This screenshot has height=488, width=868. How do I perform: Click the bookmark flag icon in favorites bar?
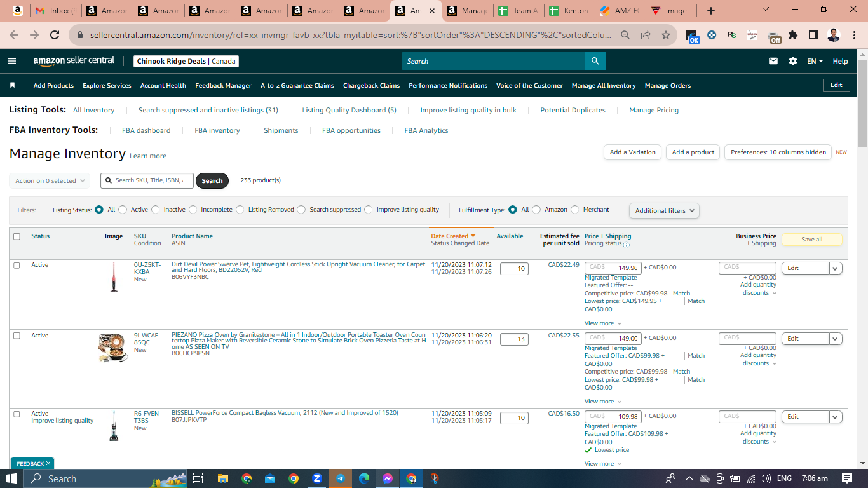[x=12, y=85]
